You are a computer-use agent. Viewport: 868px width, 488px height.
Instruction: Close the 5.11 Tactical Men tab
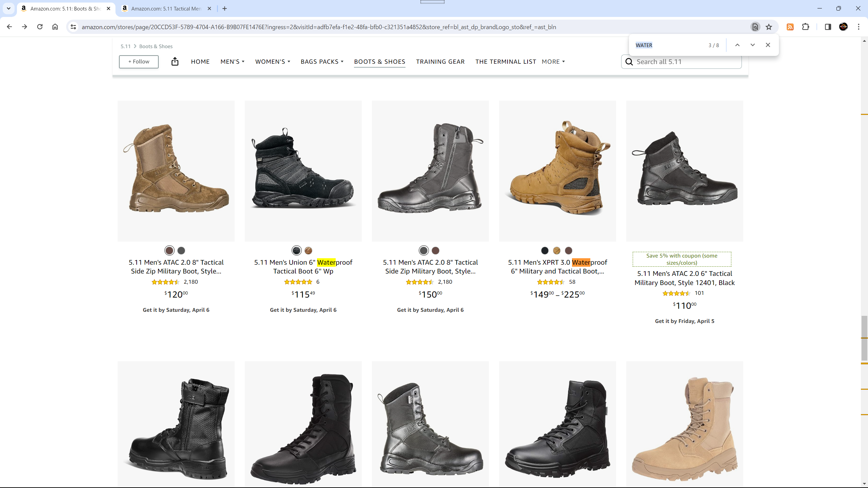coord(209,8)
